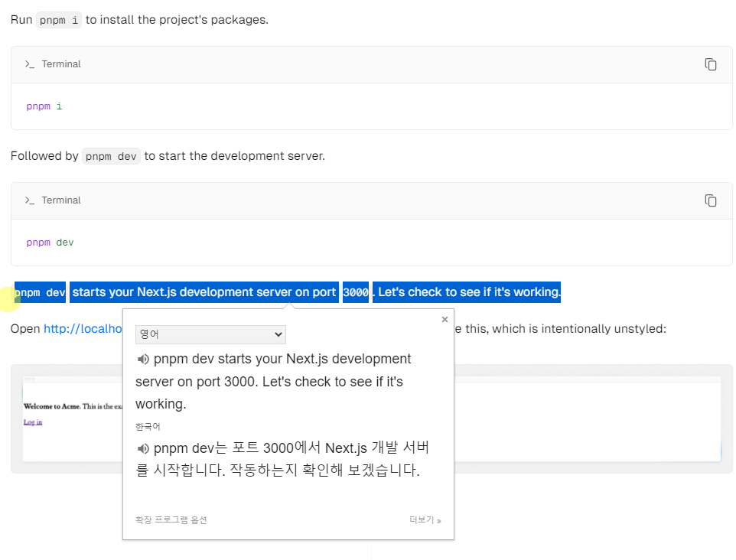Copy the pnpm dev terminal command
The width and height of the screenshot is (736, 560).
710,200
